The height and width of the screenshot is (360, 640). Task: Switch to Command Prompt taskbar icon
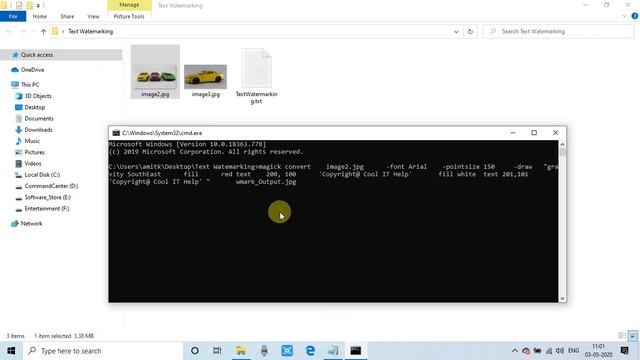pos(356,351)
